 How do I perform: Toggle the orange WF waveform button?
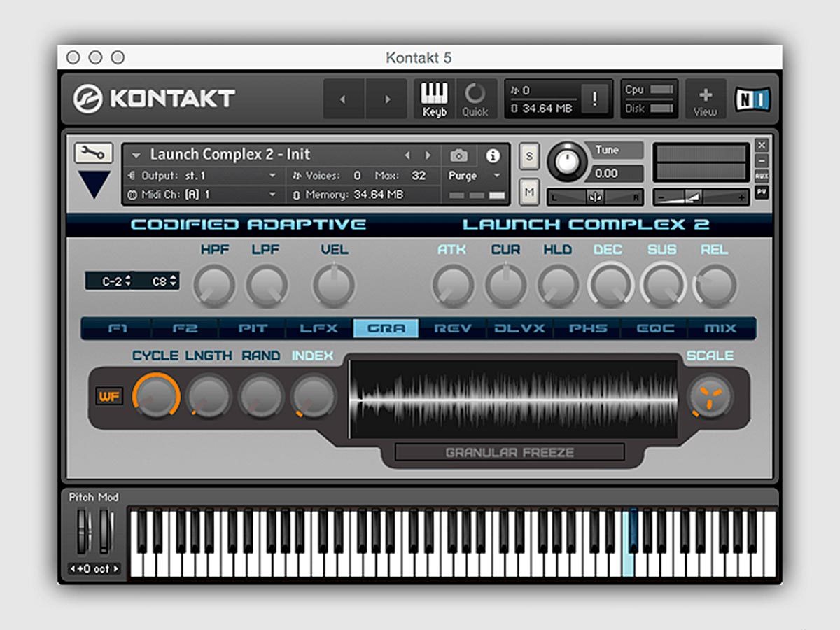[108, 397]
